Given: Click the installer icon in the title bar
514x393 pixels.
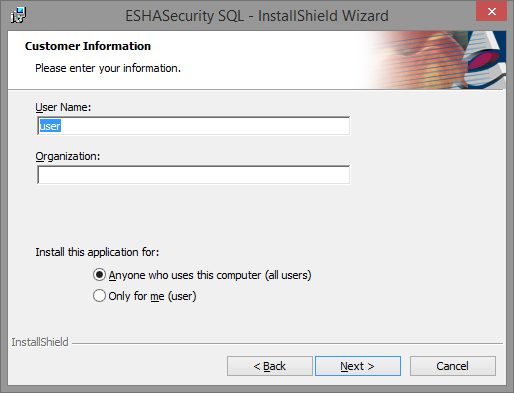Looking at the screenshot, I should pyautogui.click(x=19, y=15).
